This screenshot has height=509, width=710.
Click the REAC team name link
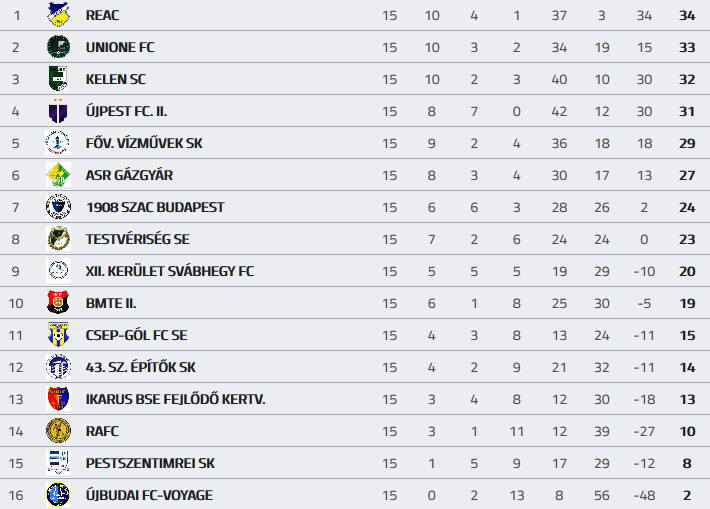coord(103,15)
